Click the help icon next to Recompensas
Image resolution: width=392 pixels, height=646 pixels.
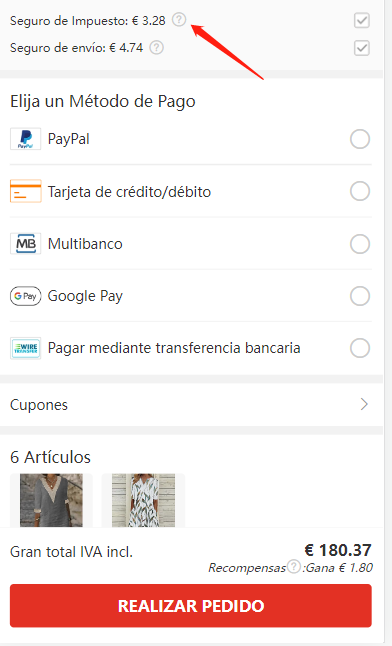[293, 566]
